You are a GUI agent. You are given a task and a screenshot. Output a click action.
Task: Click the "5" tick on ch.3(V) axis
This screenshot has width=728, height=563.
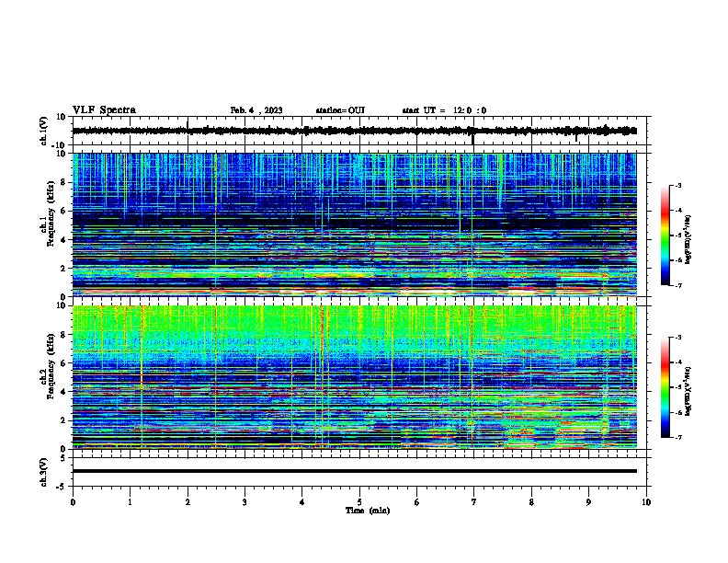tap(63, 458)
